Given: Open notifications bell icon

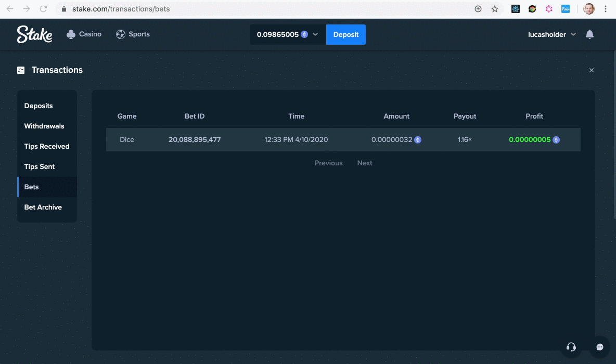Looking at the screenshot, I should click(589, 34).
